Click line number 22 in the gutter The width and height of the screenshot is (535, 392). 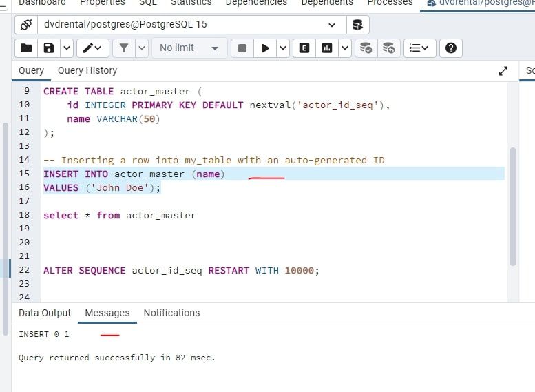pos(24,270)
